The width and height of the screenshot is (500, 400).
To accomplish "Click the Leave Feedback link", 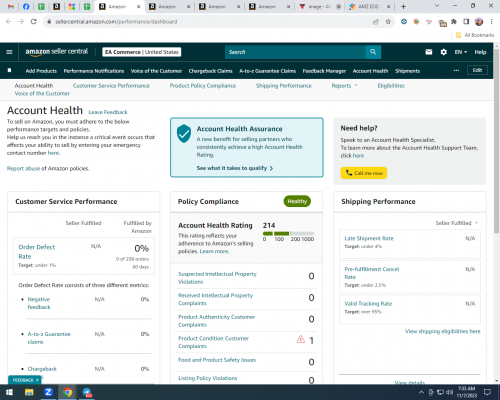I will pos(108,112).
